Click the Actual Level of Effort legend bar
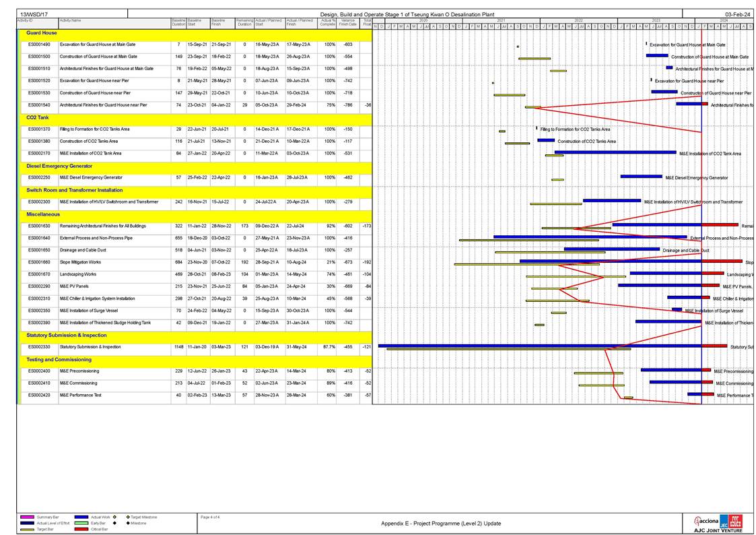Image resolution: width=756 pixels, height=535 pixels. click(27, 523)
